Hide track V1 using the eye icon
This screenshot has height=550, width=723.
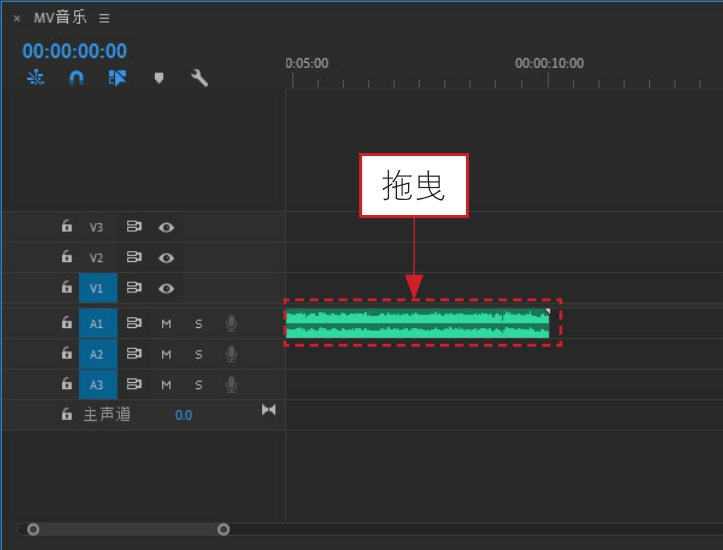(166, 289)
